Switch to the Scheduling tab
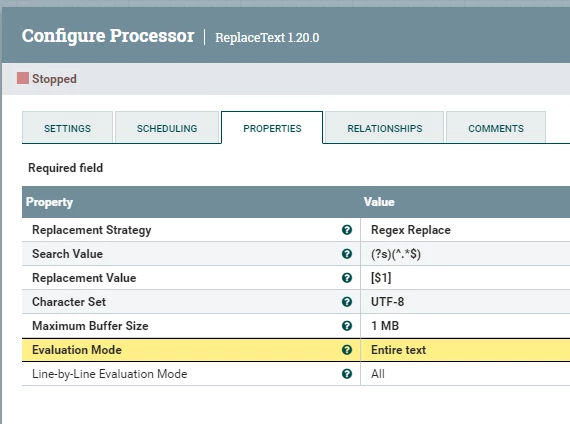The width and height of the screenshot is (570, 424). [167, 128]
